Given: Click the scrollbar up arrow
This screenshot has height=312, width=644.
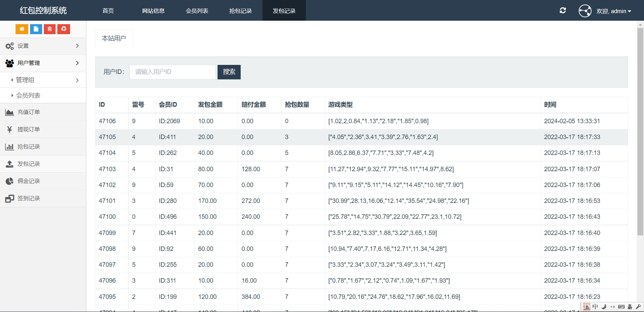Looking at the screenshot, I should click(x=640, y=25).
